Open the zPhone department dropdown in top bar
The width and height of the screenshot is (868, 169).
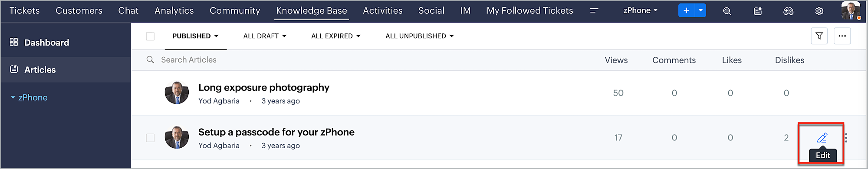[x=640, y=10]
